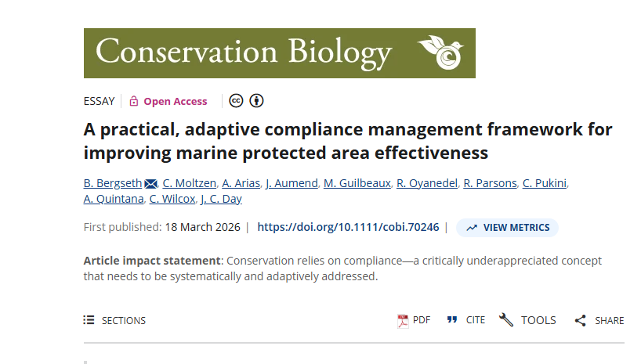Image resolution: width=641 pixels, height=364 pixels.
Task: Click the Conservation Biology journal banner
Action: click(x=244, y=52)
